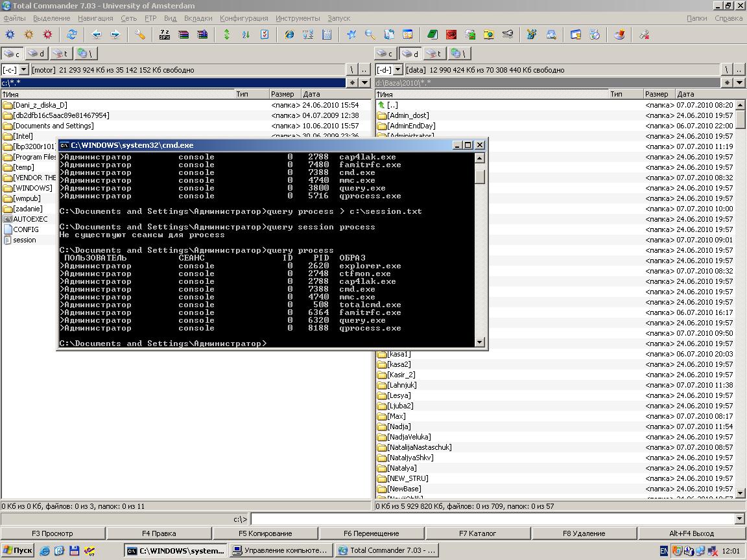747x560 pixels.
Task: Open the Пуск start button
Action: click(x=18, y=550)
